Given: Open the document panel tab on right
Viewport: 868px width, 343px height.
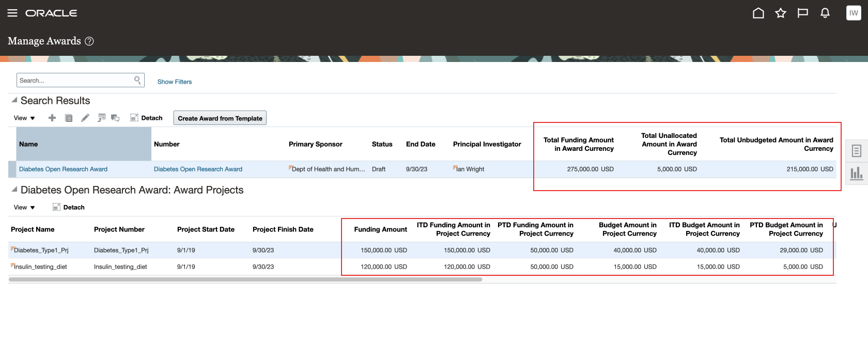Looking at the screenshot, I should click(857, 151).
